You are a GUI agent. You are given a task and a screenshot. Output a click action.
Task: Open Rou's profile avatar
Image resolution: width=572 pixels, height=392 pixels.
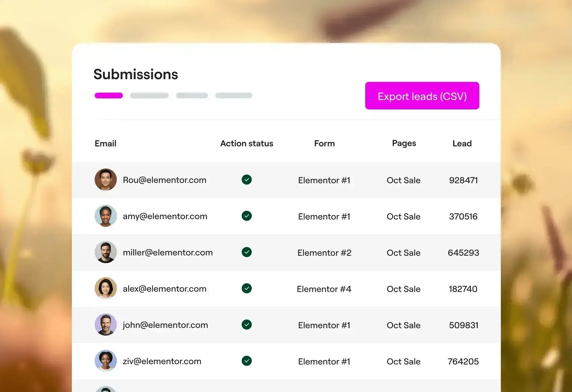coord(106,180)
